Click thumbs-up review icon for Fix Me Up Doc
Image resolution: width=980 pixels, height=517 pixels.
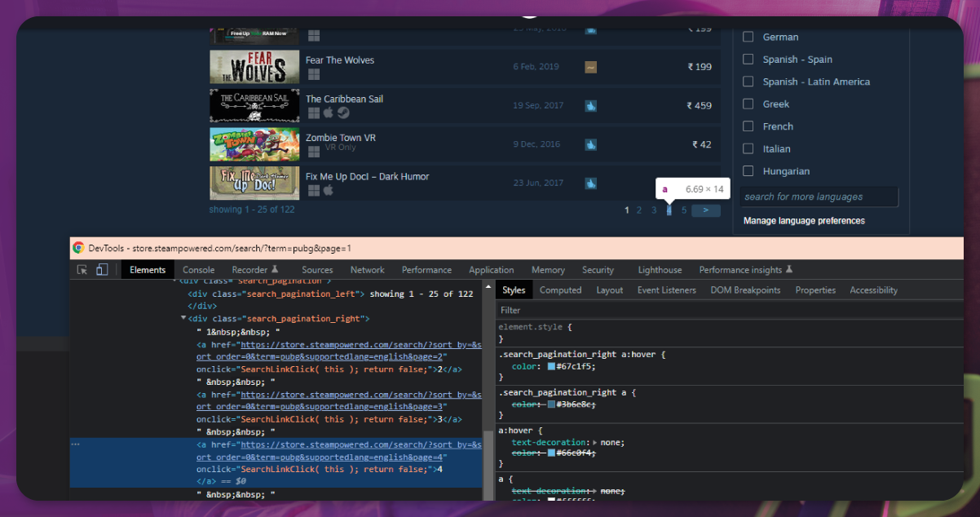590,183
